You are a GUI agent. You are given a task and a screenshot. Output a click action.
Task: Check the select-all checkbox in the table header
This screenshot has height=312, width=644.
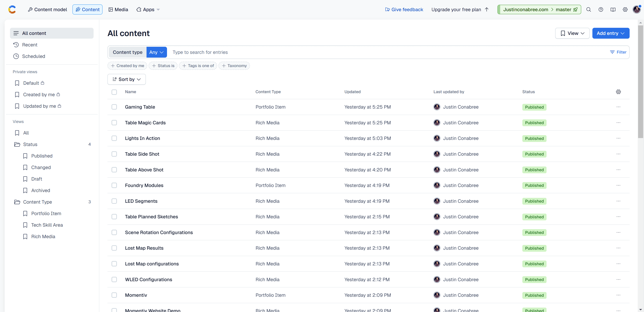114,92
